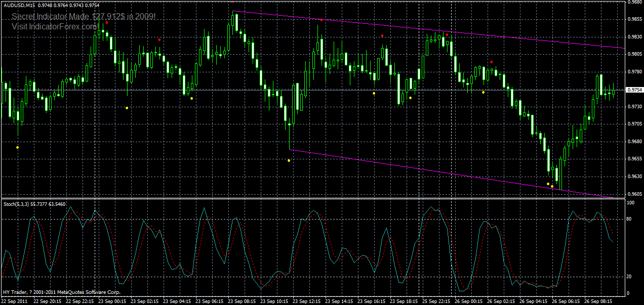Image resolution: width=644 pixels, height=305 pixels.
Task: Click the Secret Indicator advertisement text
Action: click(x=84, y=16)
